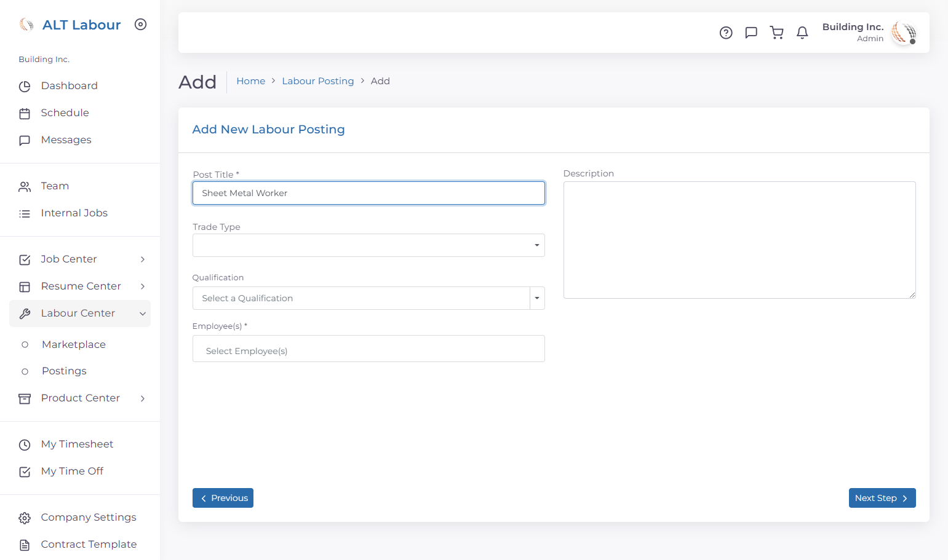Open the Company Settings menu label
Image resolution: width=948 pixels, height=560 pixels.
89,517
